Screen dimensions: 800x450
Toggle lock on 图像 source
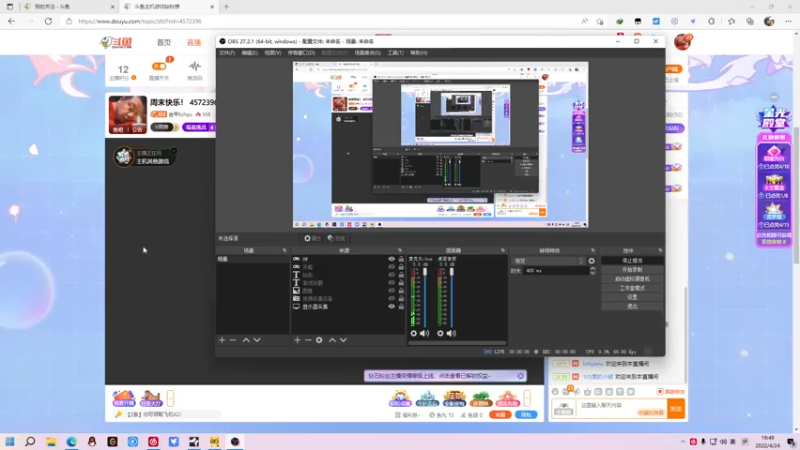coord(401,291)
